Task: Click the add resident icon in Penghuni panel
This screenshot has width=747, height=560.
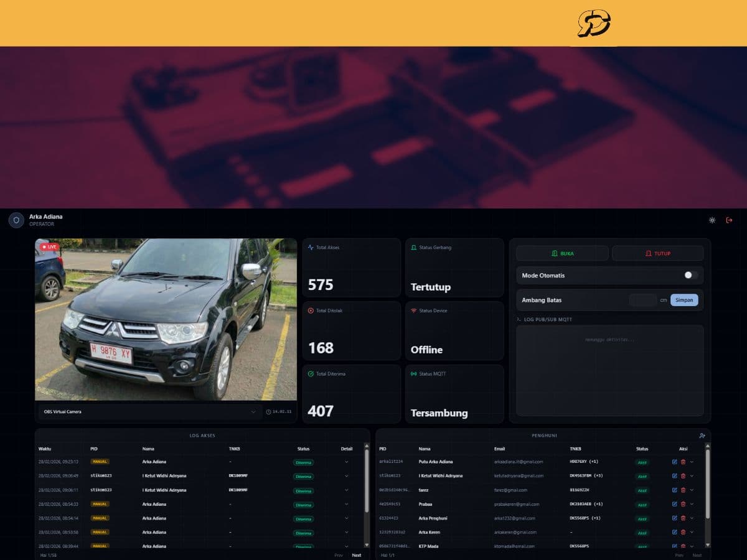Action: pos(702,436)
